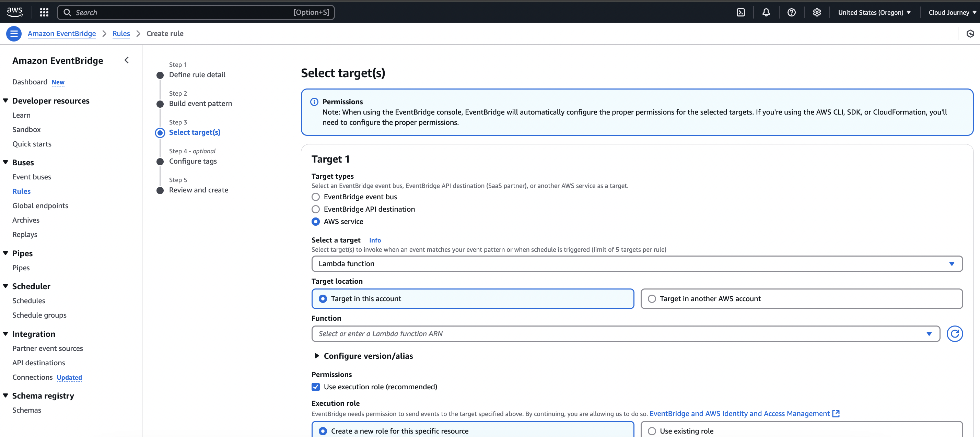Choose Target in this account

[472, 298]
